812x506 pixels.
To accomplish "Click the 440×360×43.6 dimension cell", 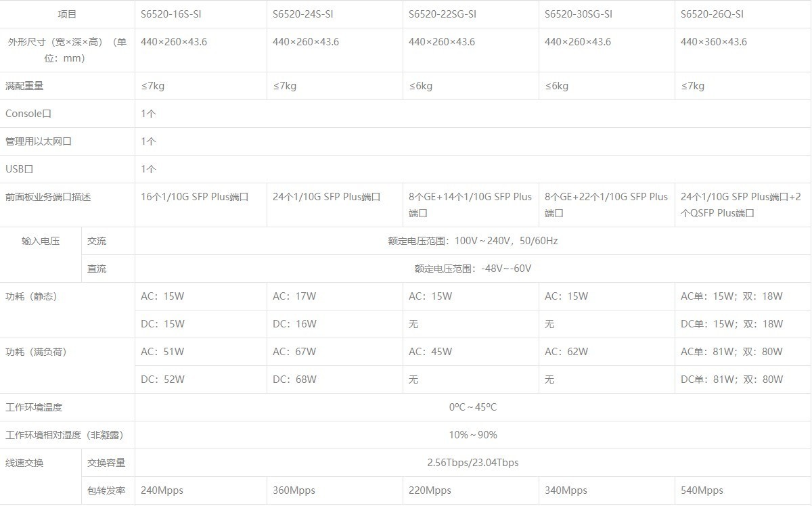I will pos(714,42).
